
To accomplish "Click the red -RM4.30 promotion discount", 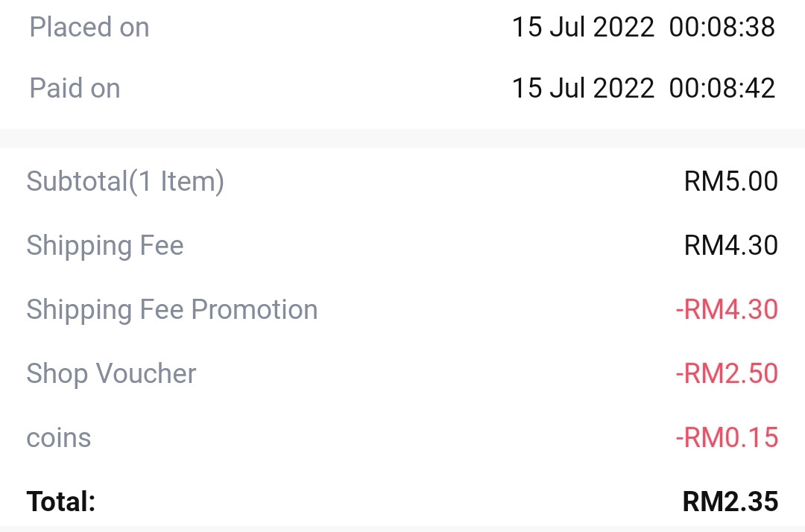I will tap(727, 309).
